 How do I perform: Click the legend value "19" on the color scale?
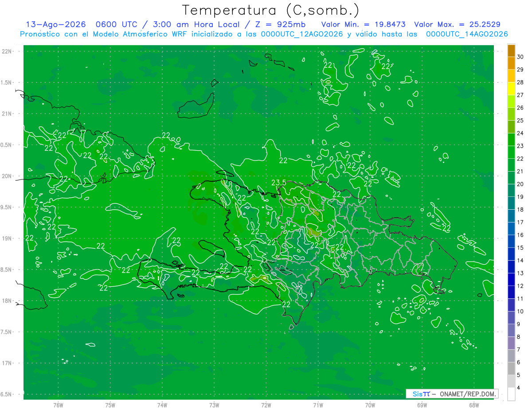click(x=520, y=197)
